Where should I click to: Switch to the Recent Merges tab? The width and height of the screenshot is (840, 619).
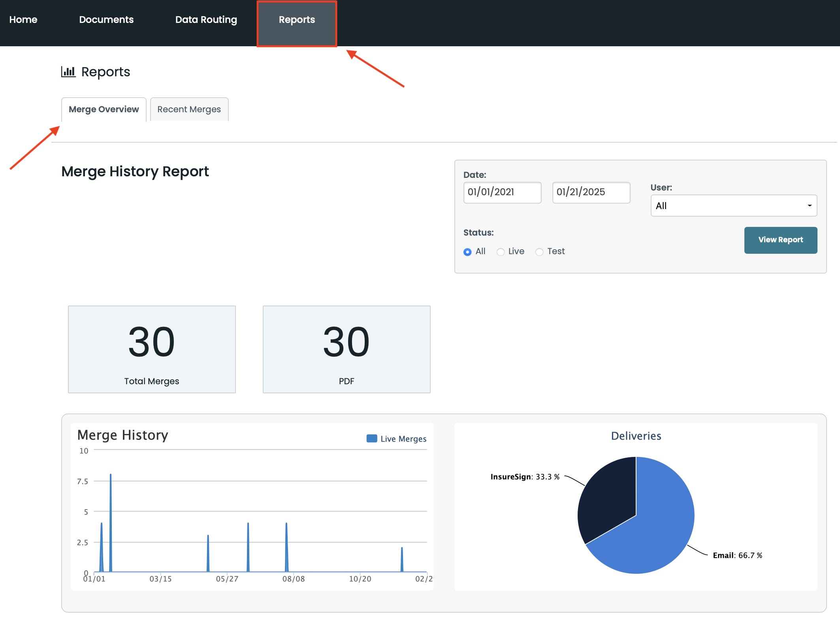(189, 109)
